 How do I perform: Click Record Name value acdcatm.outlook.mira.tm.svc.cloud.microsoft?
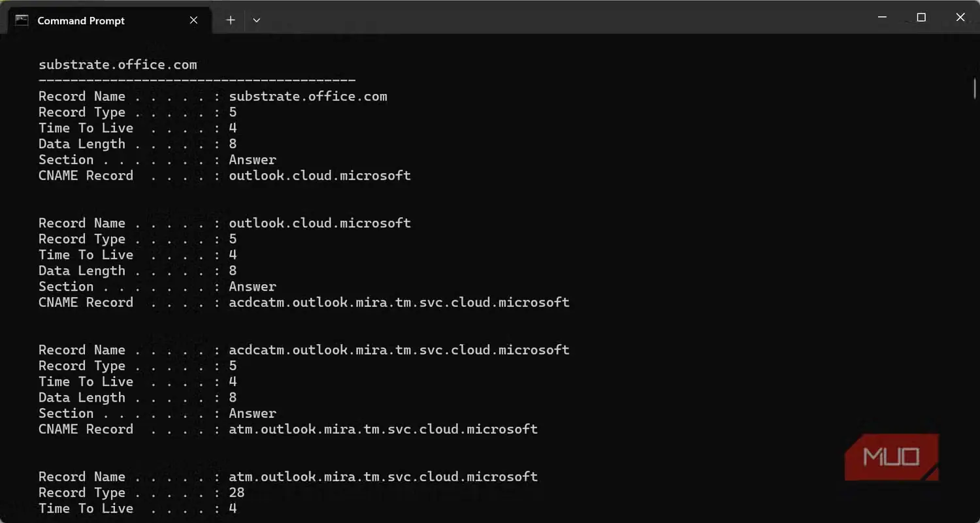(399, 349)
